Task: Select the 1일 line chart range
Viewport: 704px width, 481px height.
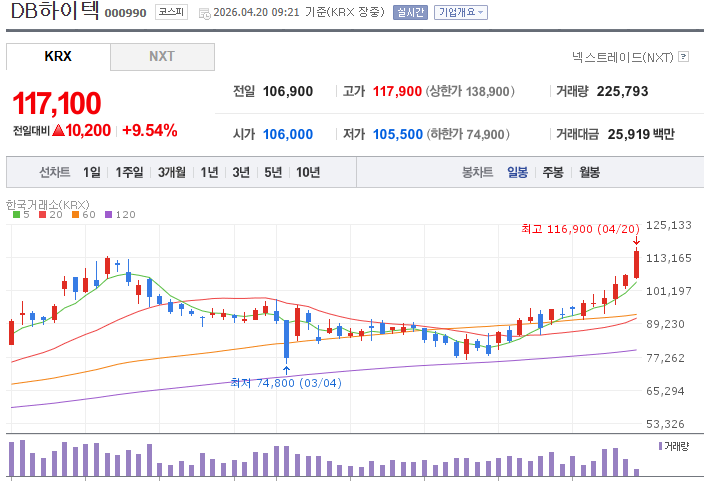Action: tap(92, 172)
